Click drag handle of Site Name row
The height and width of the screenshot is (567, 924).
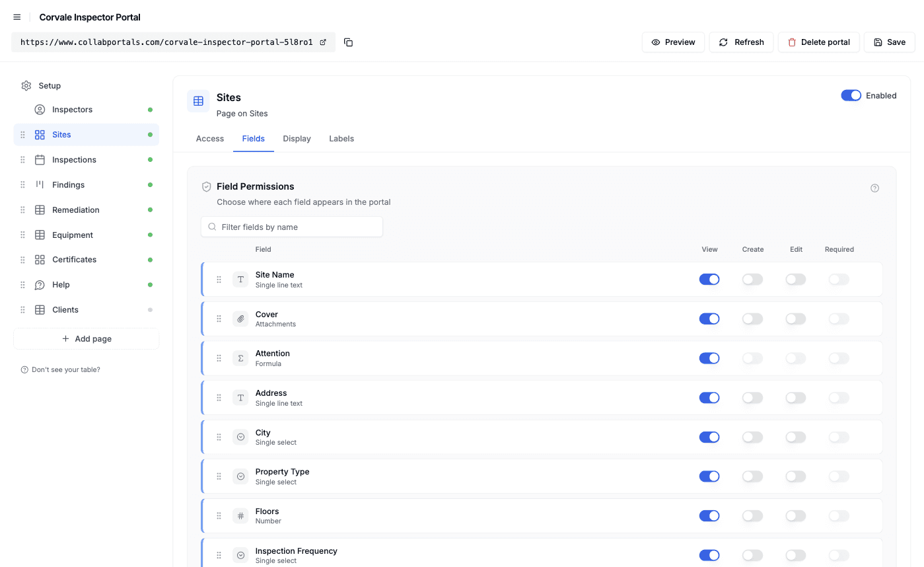tap(219, 280)
